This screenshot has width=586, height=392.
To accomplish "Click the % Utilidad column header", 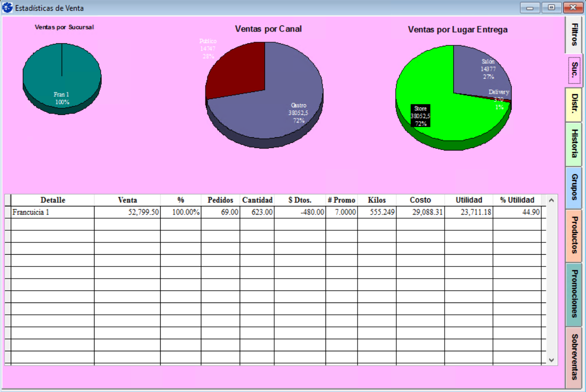I will click(x=517, y=200).
